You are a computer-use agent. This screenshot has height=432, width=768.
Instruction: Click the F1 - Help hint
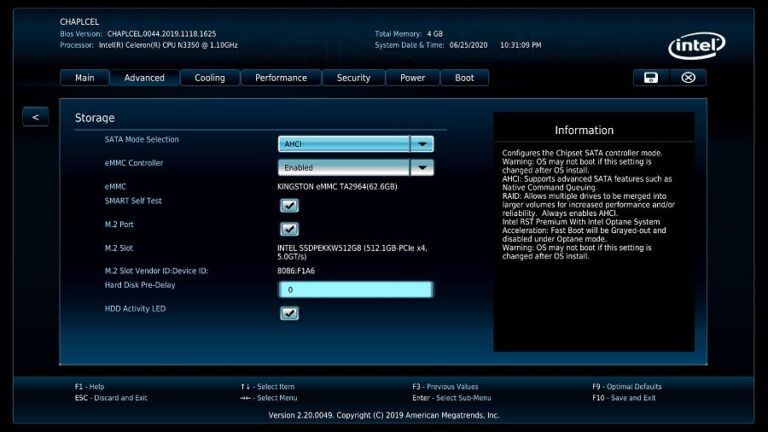(90, 386)
